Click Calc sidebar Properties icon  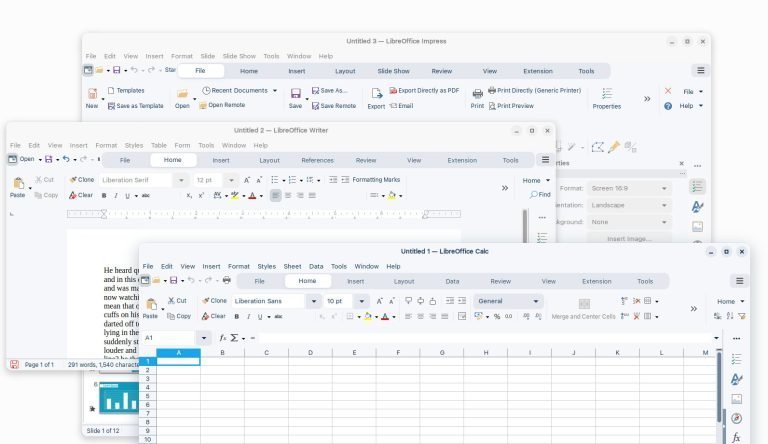pyautogui.click(x=736, y=359)
